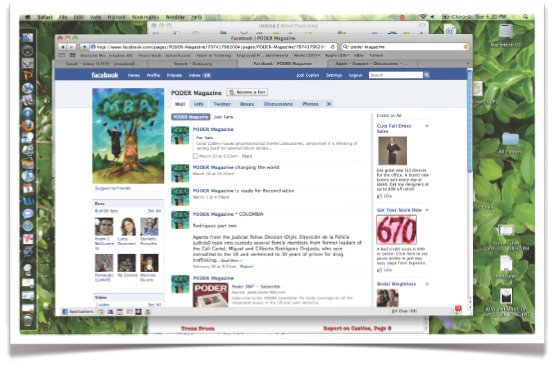Open the Top Sites grid icon

tap(73, 55)
